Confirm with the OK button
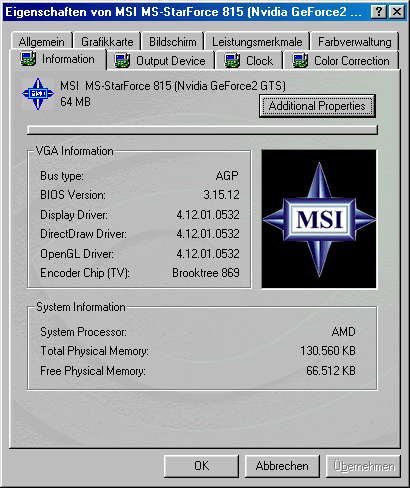The width and height of the screenshot is (410, 488). (201, 466)
